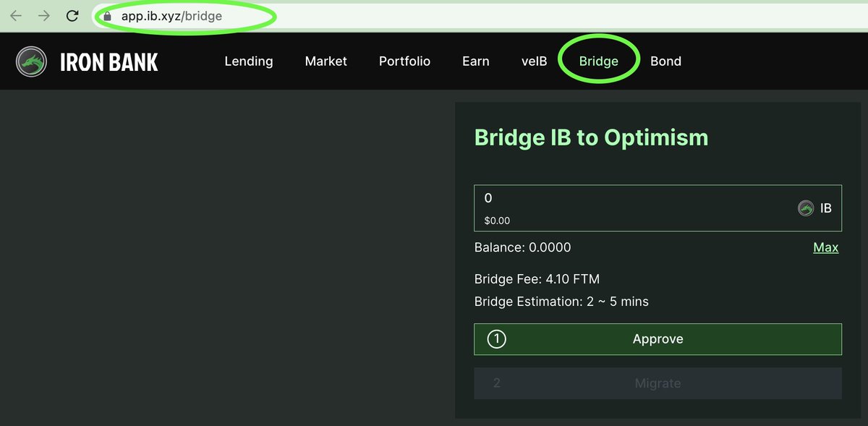This screenshot has height=426, width=868.
Task: Click the Iron Bank dragon logo
Action: tap(32, 61)
